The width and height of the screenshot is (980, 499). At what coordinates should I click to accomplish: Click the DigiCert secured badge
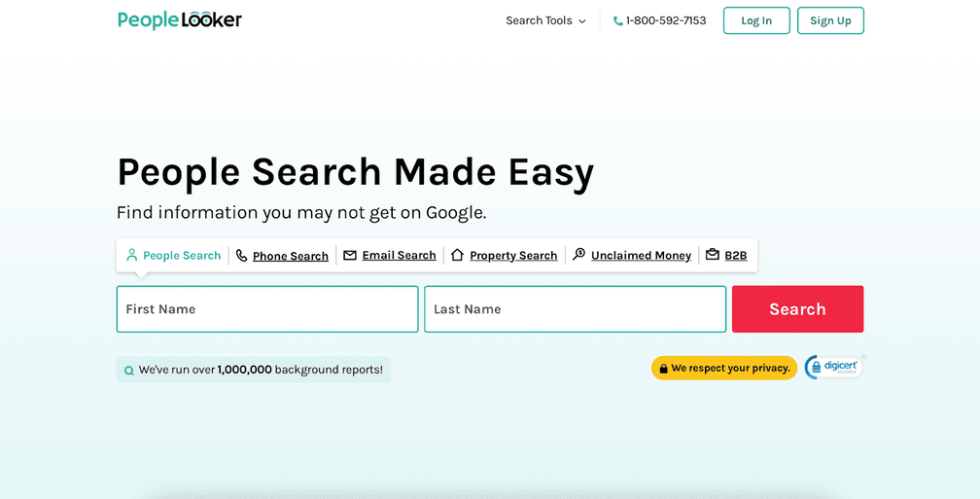(834, 367)
